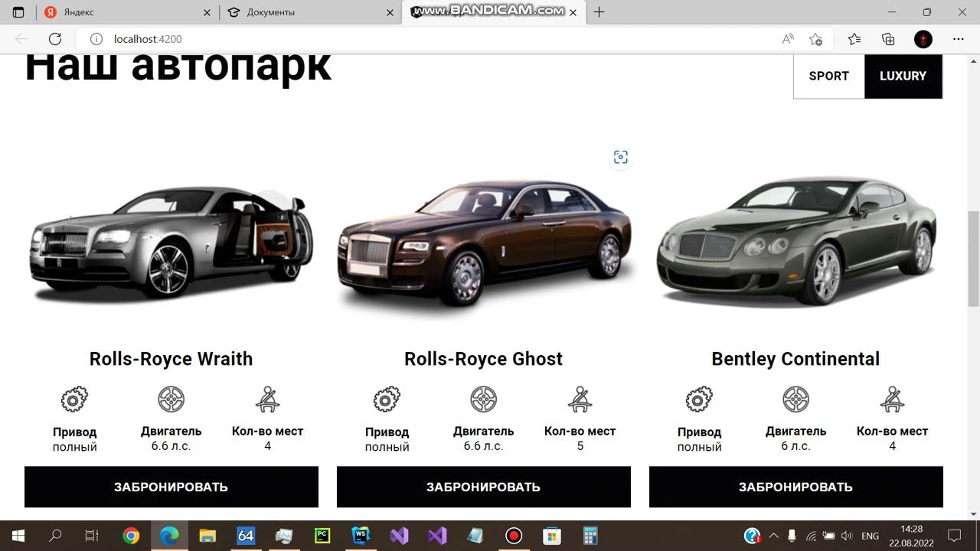Launch Google Chrome from the taskbar
Image resolution: width=980 pixels, height=551 pixels.
click(x=131, y=536)
